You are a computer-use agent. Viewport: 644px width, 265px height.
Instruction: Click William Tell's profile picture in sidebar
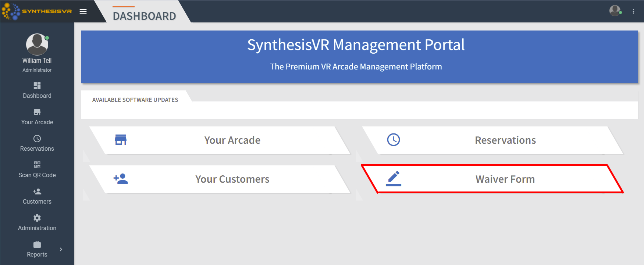37,44
